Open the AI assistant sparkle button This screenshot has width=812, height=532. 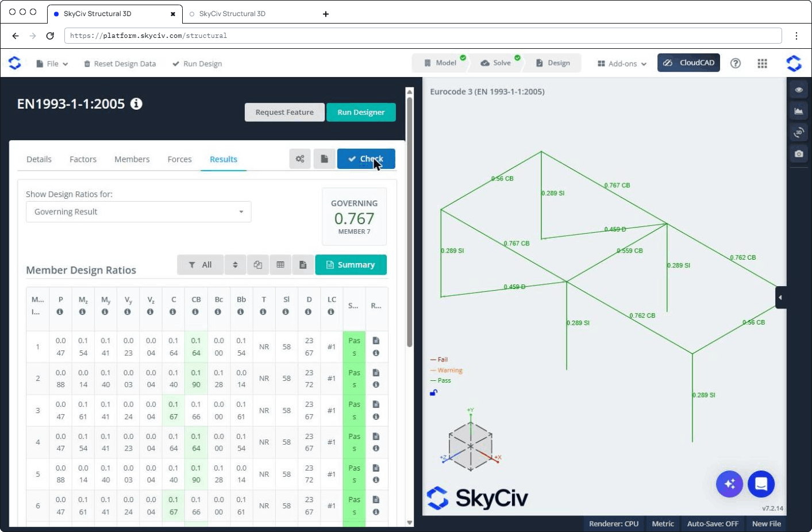point(730,484)
